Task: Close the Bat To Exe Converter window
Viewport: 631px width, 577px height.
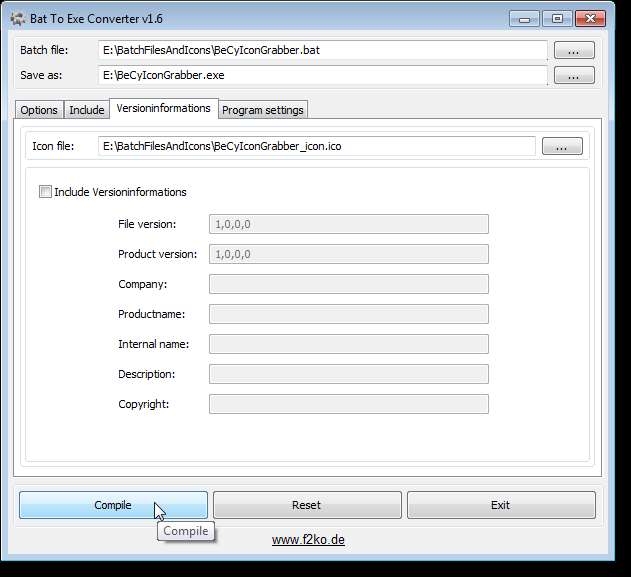Action: 590,19
